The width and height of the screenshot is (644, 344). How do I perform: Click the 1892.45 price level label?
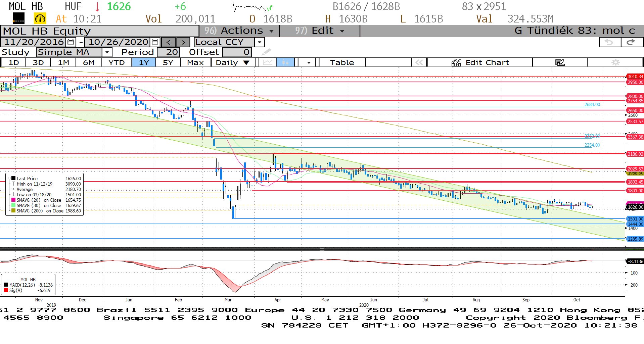tap(635, 182)
